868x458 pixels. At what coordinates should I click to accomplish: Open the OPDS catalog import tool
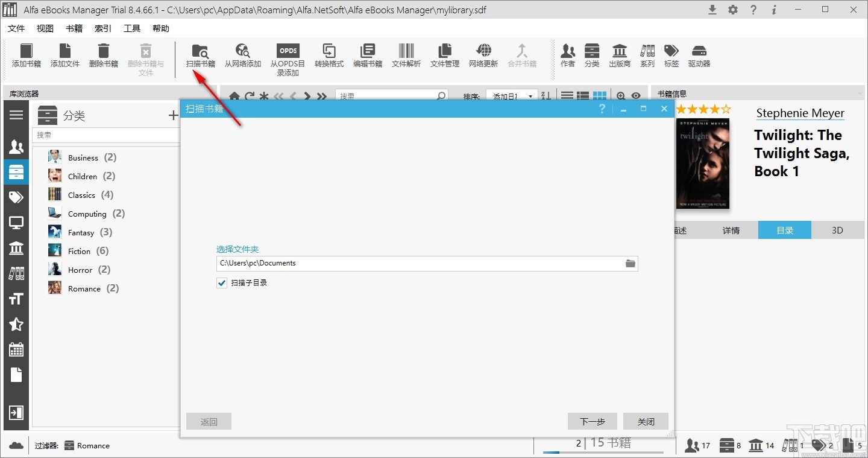point(288,57)
